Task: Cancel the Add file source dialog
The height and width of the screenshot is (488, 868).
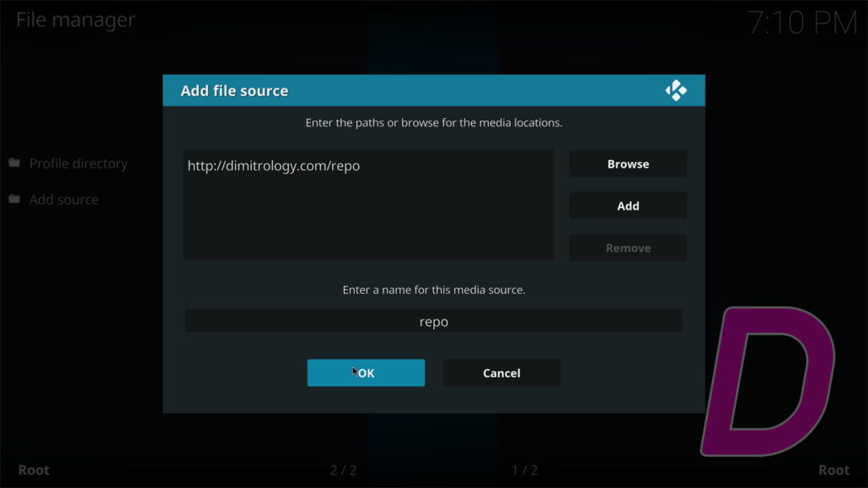Action: tap(501, 373)
